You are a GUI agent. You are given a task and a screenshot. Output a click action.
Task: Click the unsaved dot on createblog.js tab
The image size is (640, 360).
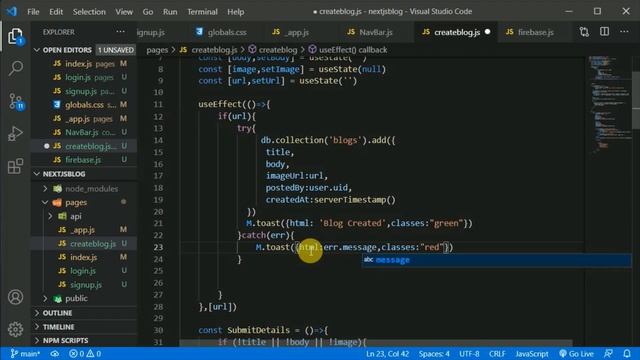[x=487, y=32]
